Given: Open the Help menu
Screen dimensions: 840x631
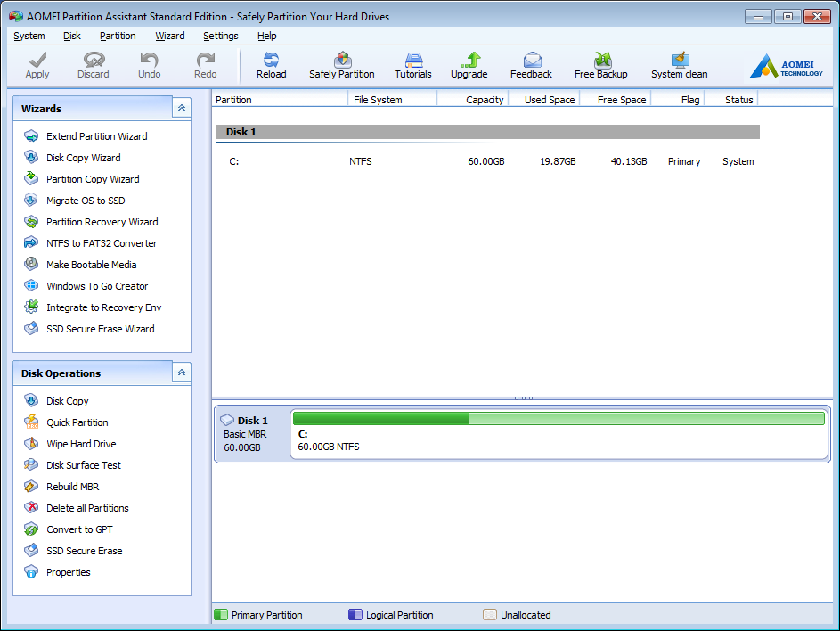Looking at the screenshot, I should (x=266, y=36).
